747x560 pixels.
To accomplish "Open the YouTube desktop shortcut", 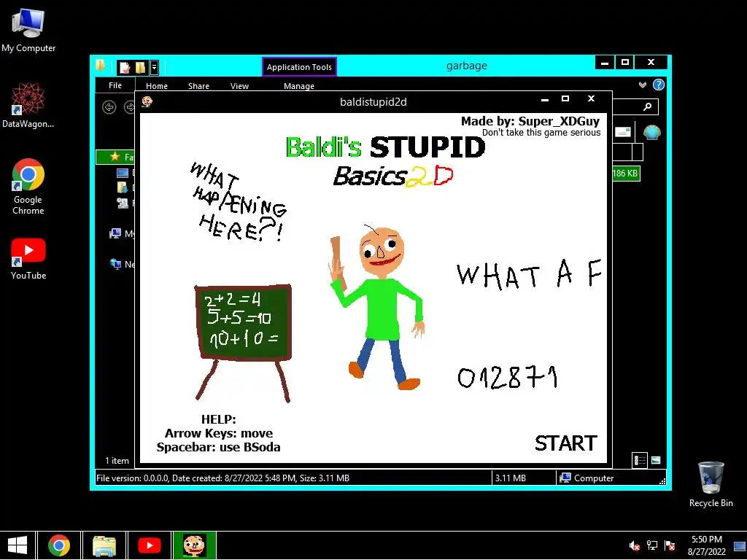I will 28,259.
